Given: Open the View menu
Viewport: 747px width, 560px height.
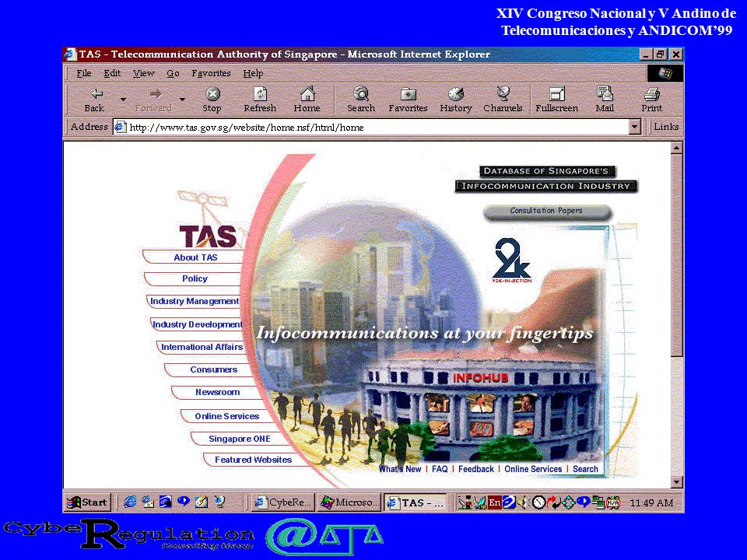Looking at the screenshot, I should (x=143, y=73).
